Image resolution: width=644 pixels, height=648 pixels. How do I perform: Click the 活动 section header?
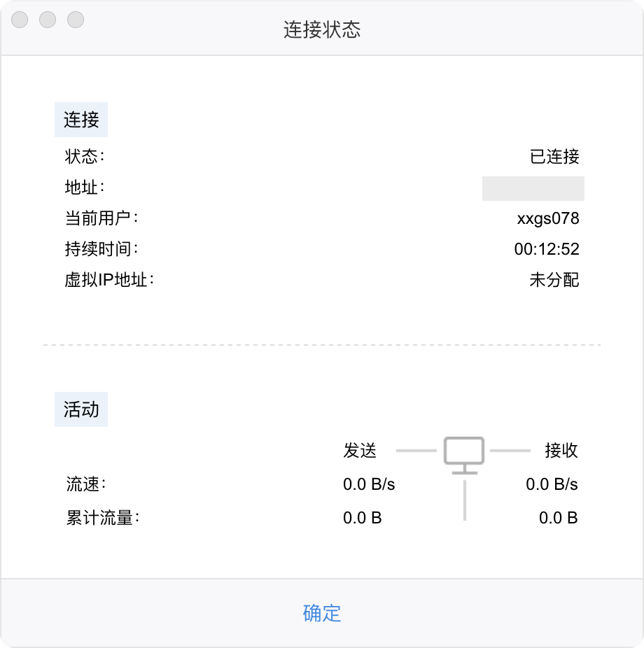point(81,409)
